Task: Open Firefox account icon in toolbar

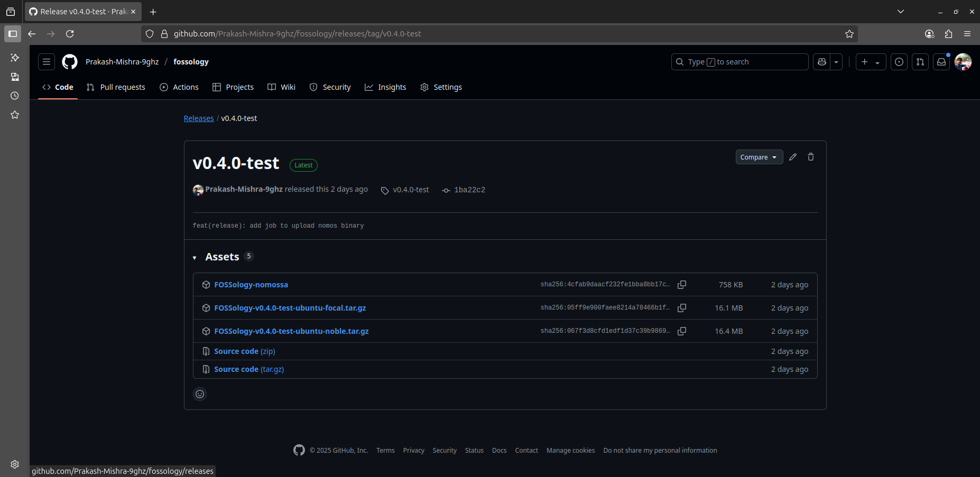Action: [929, 34]
